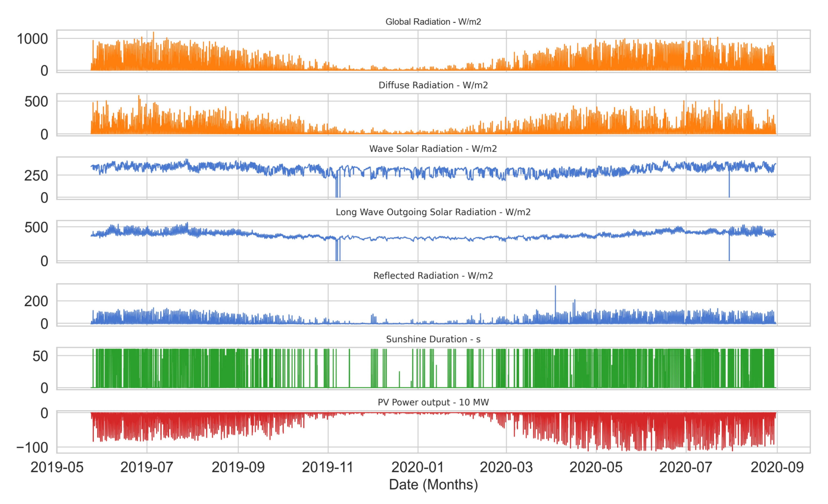
Task: Click the Date (Months) x-axis label
Action: pos(433,485)
